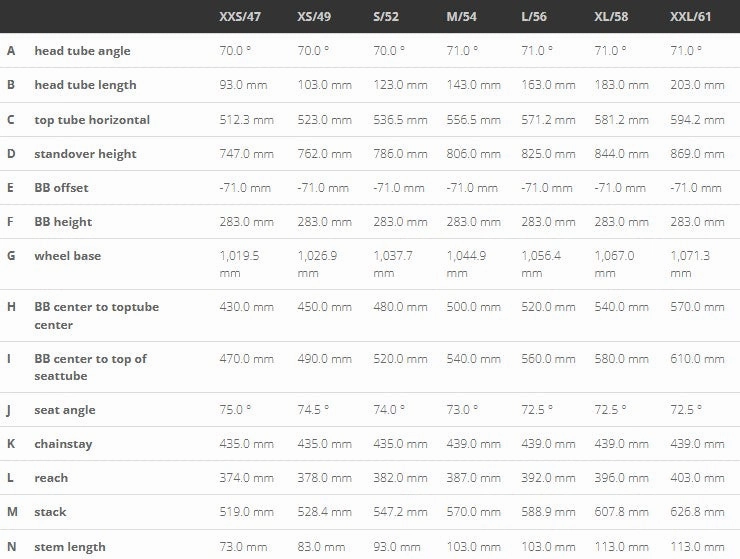The image size is (740, 559).
Task: Click the XXL/61 column header
Action: pyautogui.click(x=690, y=17)
